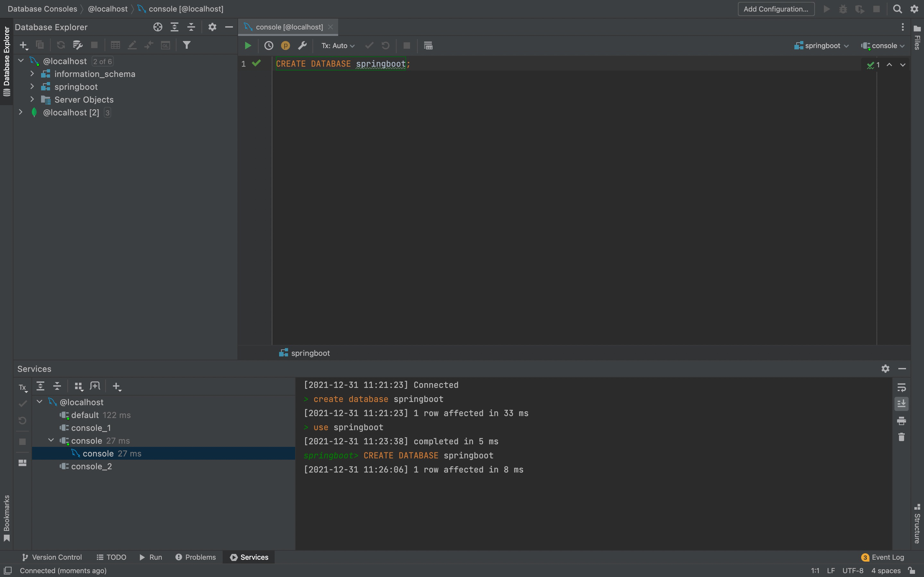Image resolution: width=924 pixels, height=577 pixels.
Task: Select console_2 in the Services tree
Action: click(x=91, y=466)
